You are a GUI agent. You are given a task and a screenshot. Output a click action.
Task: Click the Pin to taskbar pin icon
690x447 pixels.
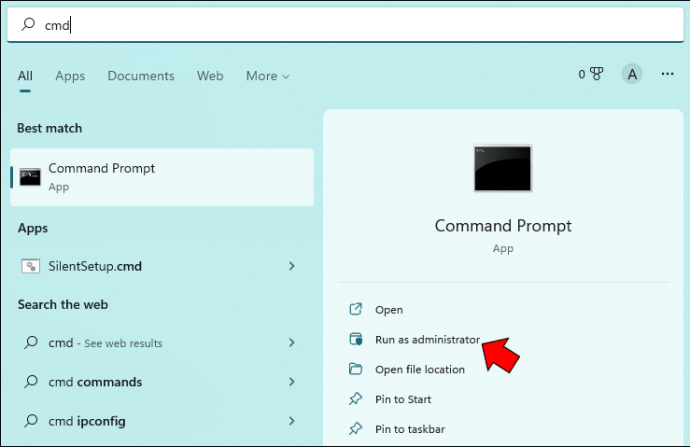point(356,428)
